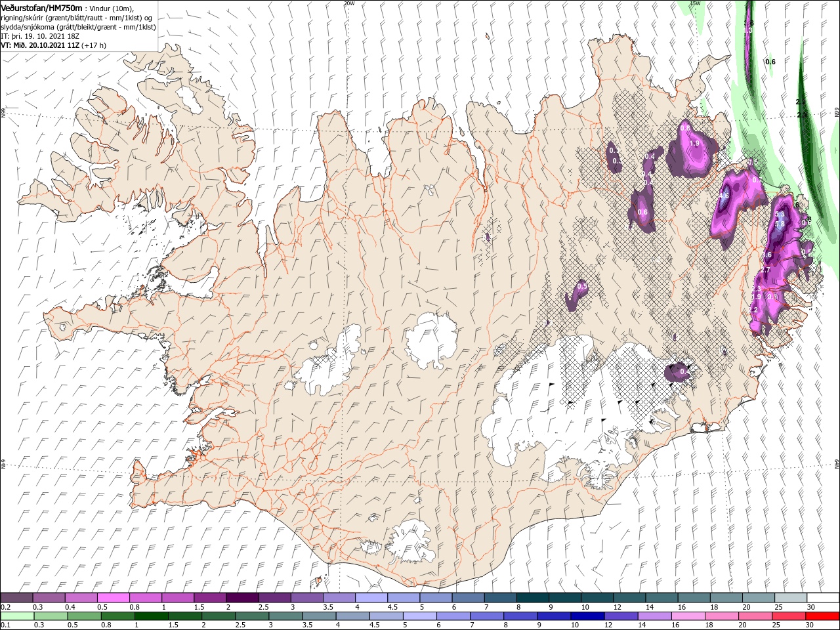Image resolution: width=840 pixels, height=630 pixels.
Task: Click the '0.5' value in the central highland snow patch
Action: point(582,287)
